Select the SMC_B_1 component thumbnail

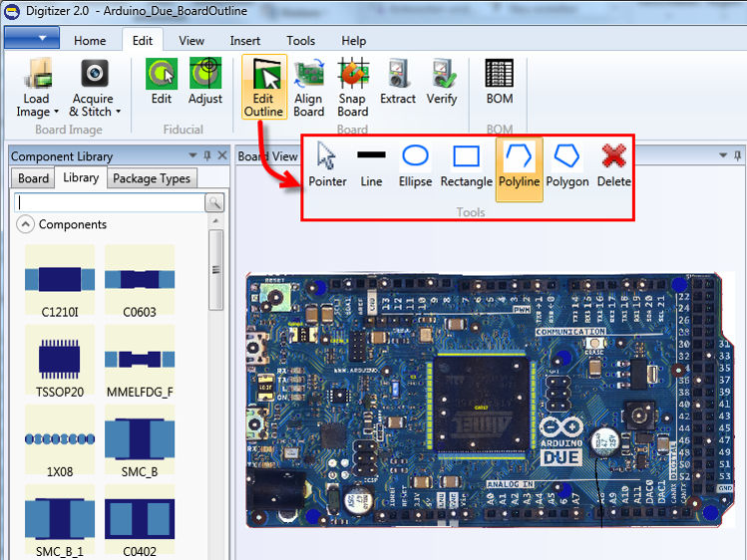pyautogui.click(x=60, y=521)
